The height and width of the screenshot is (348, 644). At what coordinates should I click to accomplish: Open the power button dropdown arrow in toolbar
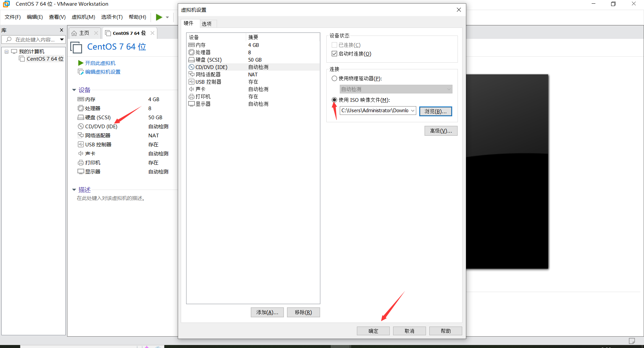pyautogui.click(x=167, y=17)
